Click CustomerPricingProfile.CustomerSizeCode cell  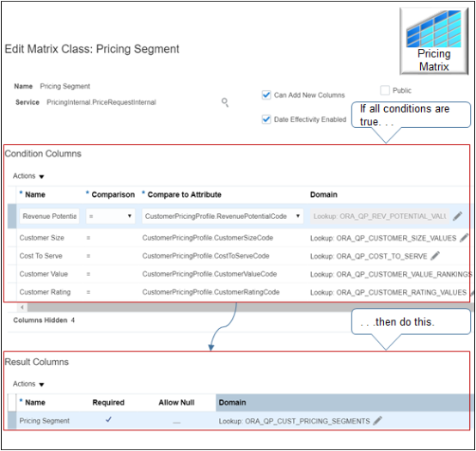208,238
